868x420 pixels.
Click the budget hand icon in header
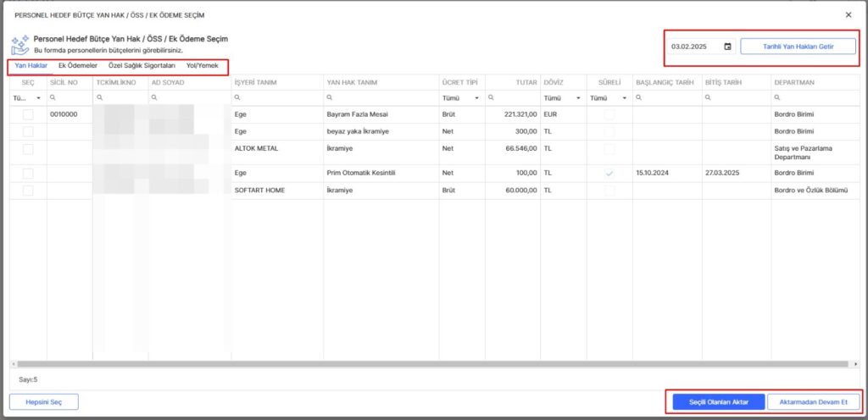click(x=19, y=45)
